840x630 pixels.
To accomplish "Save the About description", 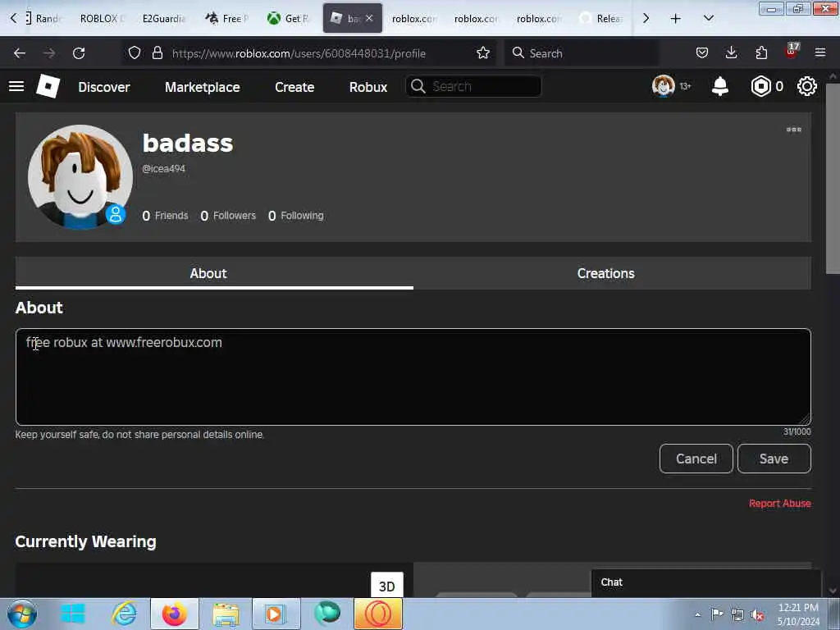I will (774, 459).
